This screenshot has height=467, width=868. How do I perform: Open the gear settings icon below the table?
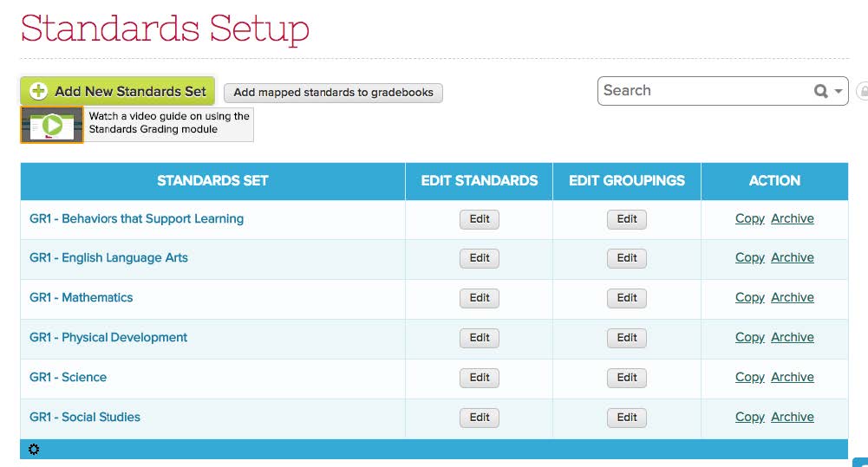coord(34,450)
